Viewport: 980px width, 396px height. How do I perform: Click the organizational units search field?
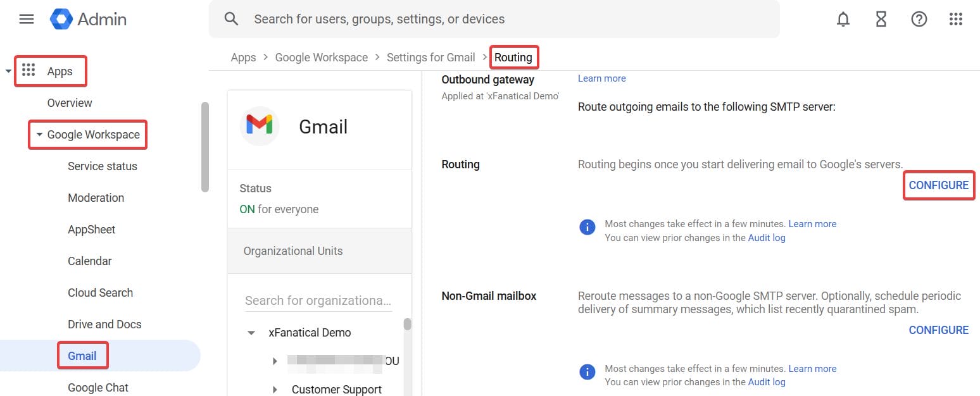click(x=318, y=300)
